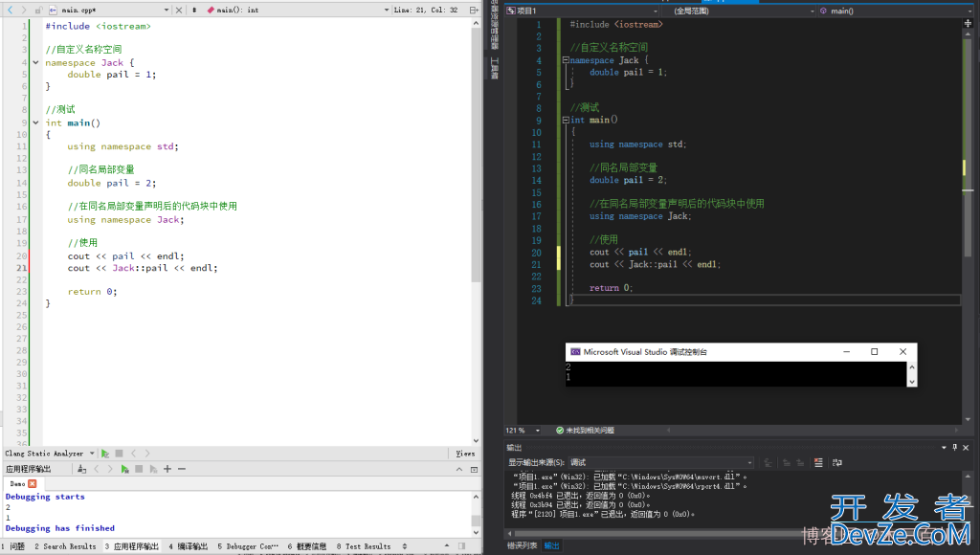980x555 pixels.
Task: Split the Qt Creator editor view
Action: pos(474,10)
